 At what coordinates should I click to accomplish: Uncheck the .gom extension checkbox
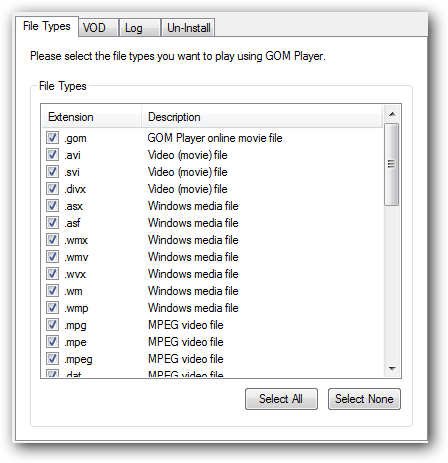(x=52, y=137)
